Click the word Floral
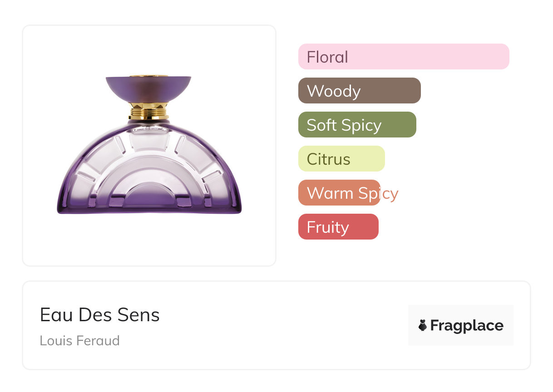Viewport: 553px width, 392px height. point(327,57)
